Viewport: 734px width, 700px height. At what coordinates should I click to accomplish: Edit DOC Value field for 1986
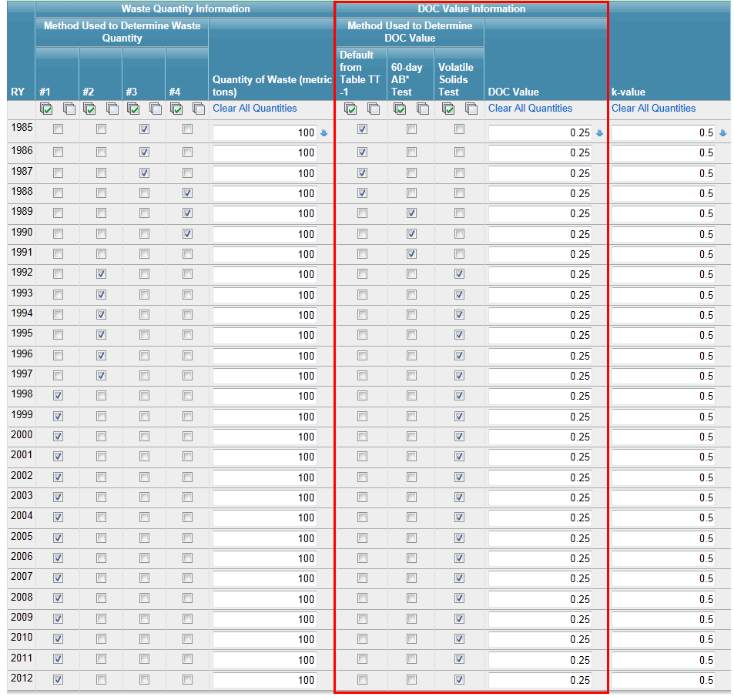[540, 153]
